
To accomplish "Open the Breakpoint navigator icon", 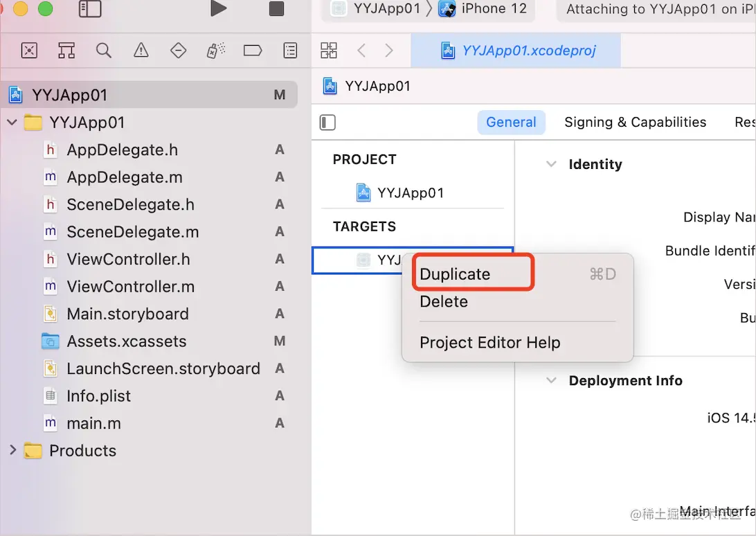I will (x=253, y=50).
